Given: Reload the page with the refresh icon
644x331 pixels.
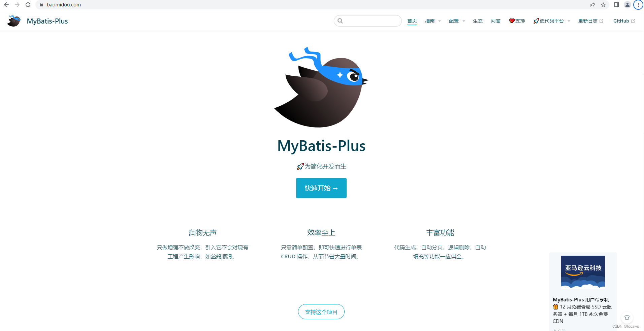Looking at the screenshot, I should (28, 5).
